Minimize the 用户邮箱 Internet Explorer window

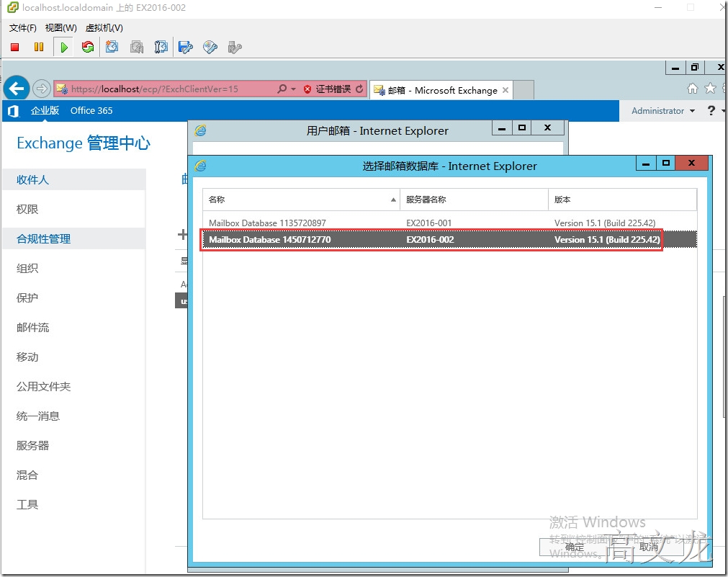point(502,128)
